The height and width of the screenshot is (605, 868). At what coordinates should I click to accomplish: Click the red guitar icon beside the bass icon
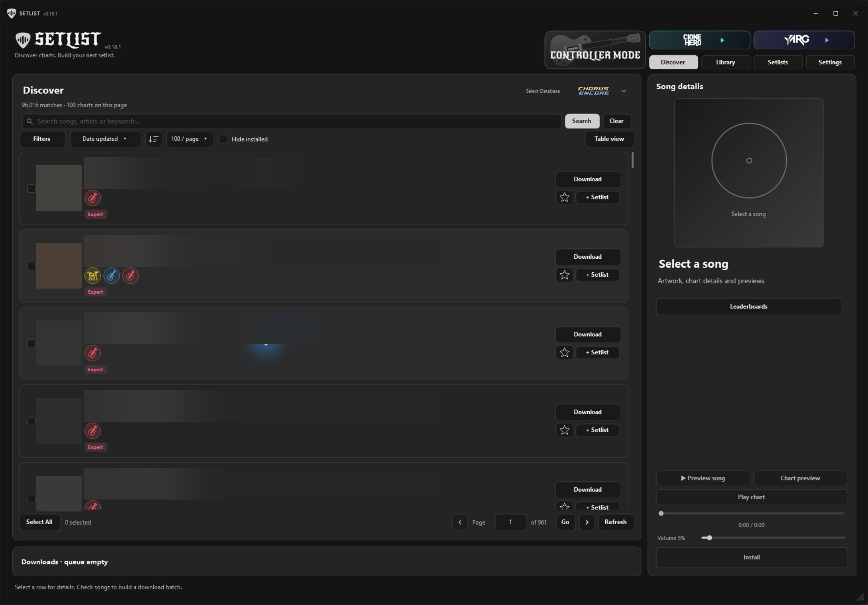click(x=131, y=275)
